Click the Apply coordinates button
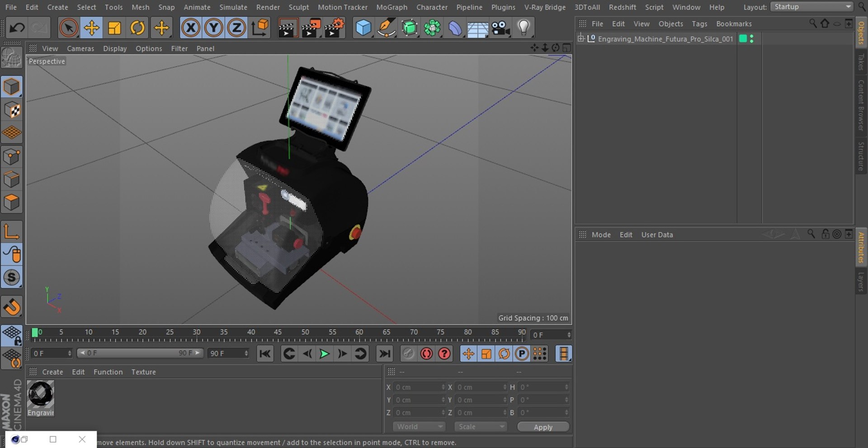 543,427
